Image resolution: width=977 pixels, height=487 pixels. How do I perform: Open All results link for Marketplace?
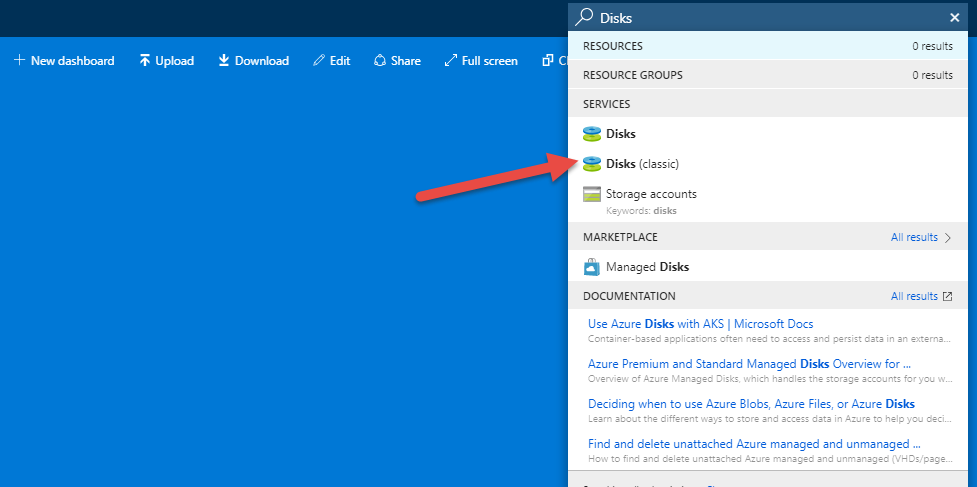tap(914, 237)
